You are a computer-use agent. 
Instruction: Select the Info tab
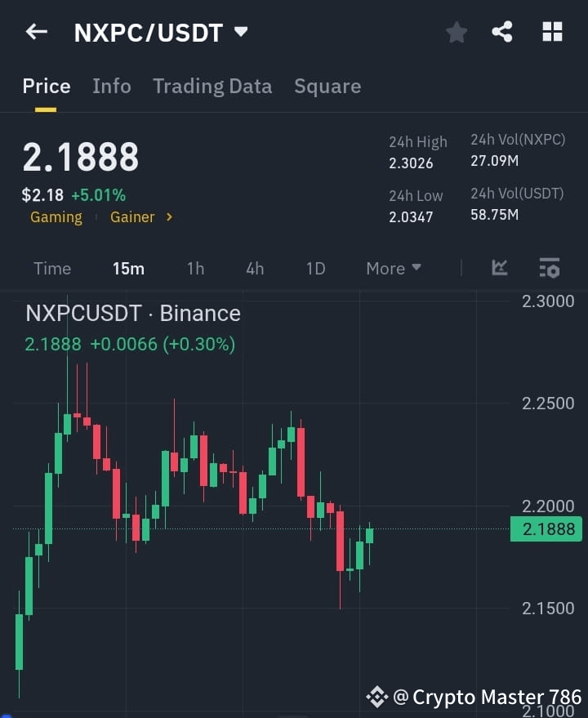tap(111, 86)
